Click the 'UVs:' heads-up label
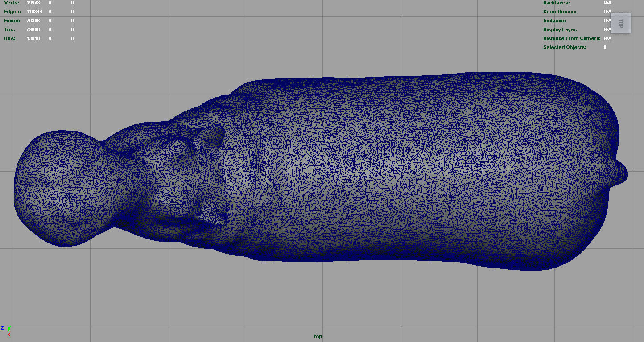 pyautogui.click(x=10, y=38)
